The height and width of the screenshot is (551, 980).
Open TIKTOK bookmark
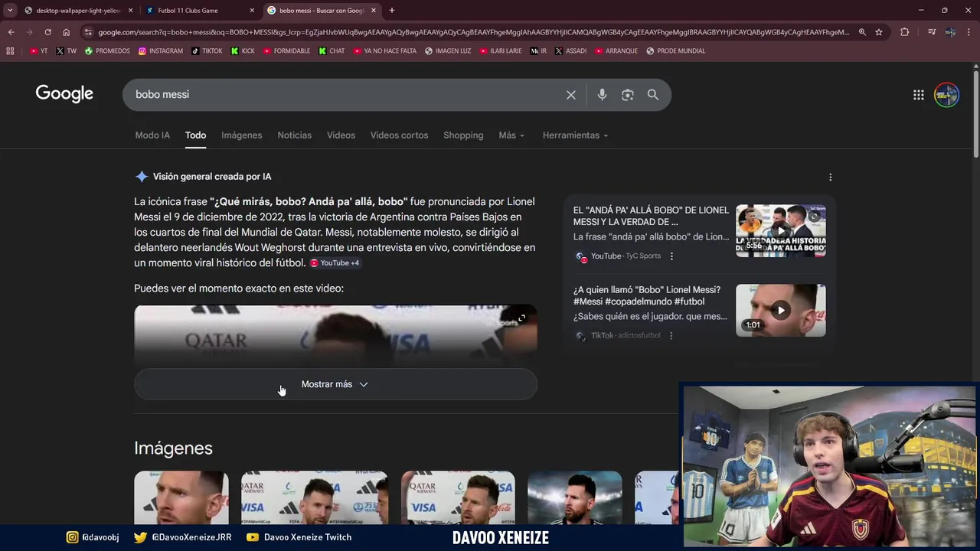(x=207, y=51)
